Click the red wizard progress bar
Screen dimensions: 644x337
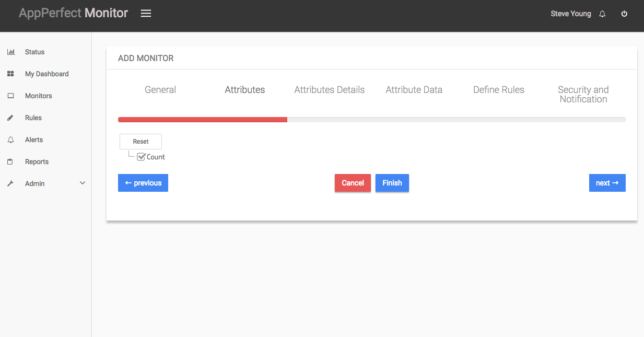[203, 120]
